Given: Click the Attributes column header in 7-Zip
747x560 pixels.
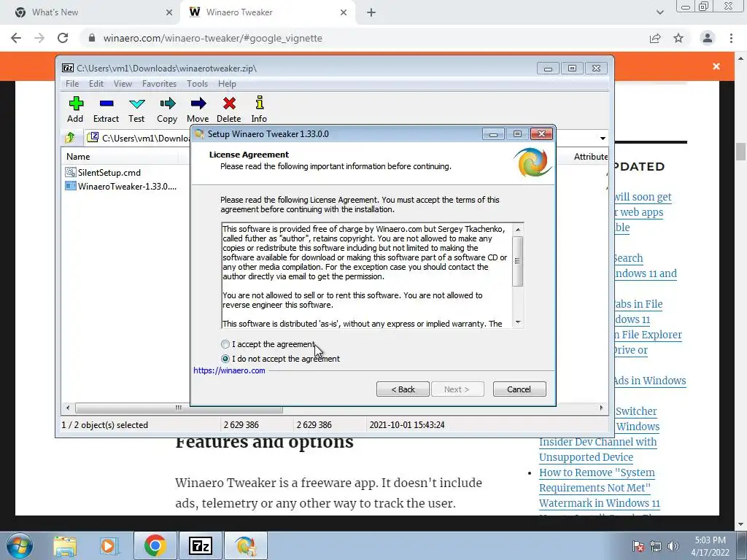Looking at the screenshot, I should pyautogui.click(x=590, y=157).
